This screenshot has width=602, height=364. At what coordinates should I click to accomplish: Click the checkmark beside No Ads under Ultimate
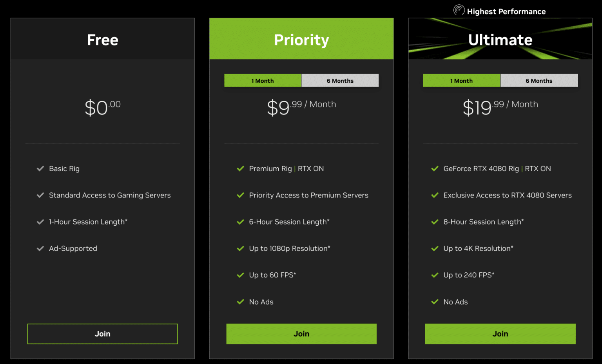pyautogui.click(x=435, y=302)
